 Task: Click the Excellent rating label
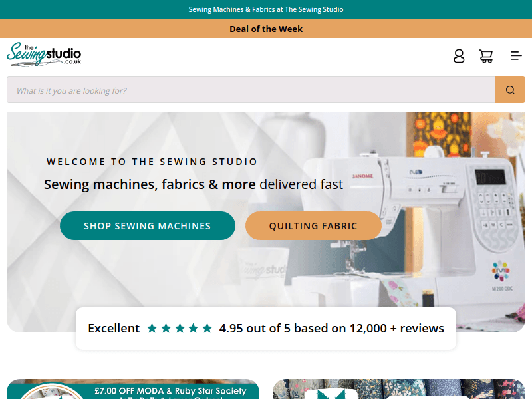tap(114, 328)
